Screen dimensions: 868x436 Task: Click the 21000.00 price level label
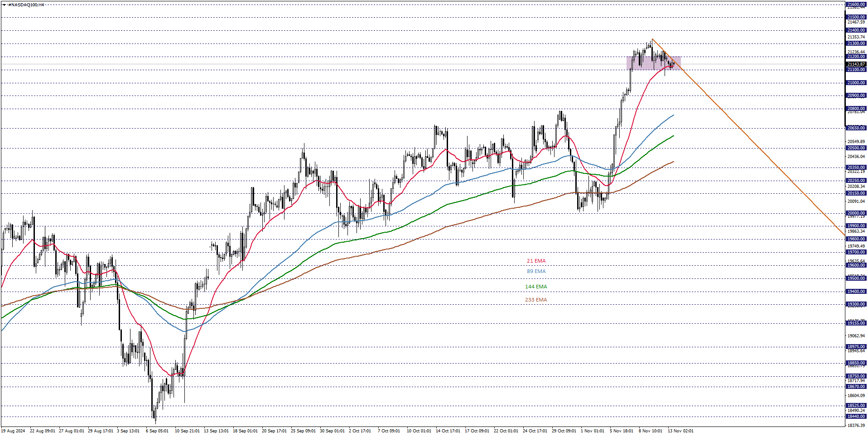point(856,83)
